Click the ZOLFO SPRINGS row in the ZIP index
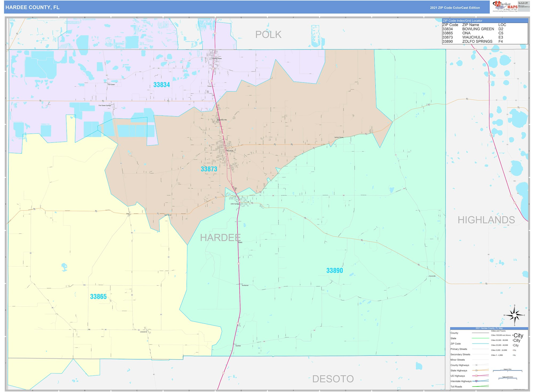The width and height of the screenshot is (534, 392). 477,41
